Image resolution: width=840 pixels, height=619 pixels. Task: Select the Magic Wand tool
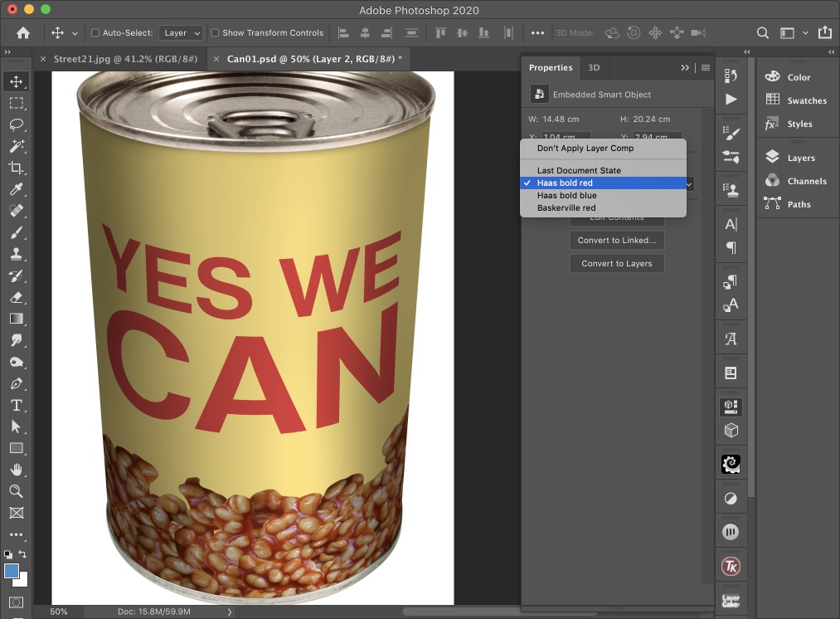tap(16, 146)
